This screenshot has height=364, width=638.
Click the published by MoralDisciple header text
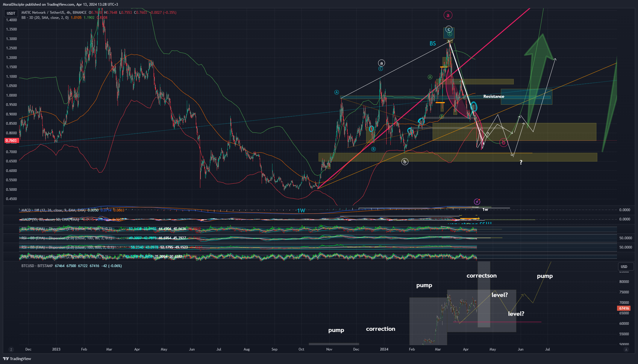pyautogui.click(x=60, y=4)
